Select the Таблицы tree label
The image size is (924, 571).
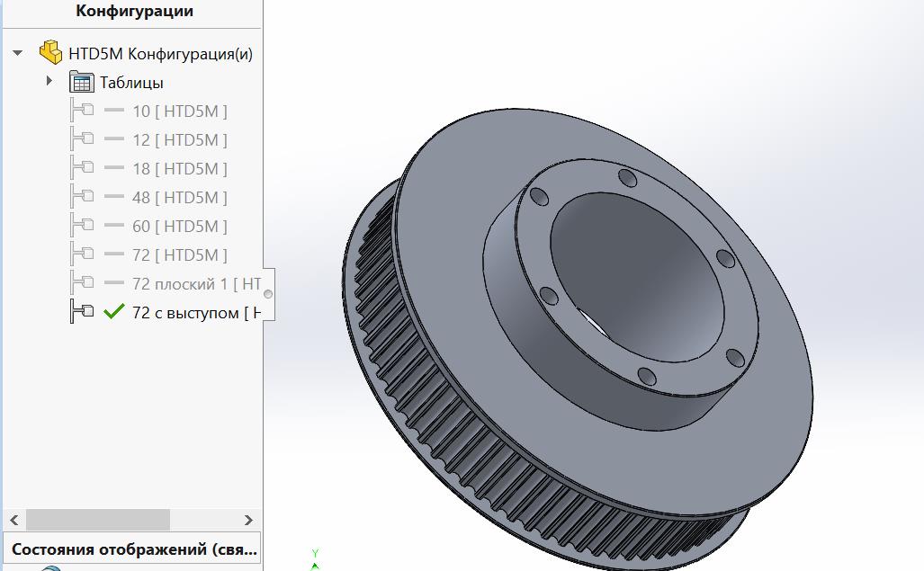pyautogui.click(x=131, y=83)
